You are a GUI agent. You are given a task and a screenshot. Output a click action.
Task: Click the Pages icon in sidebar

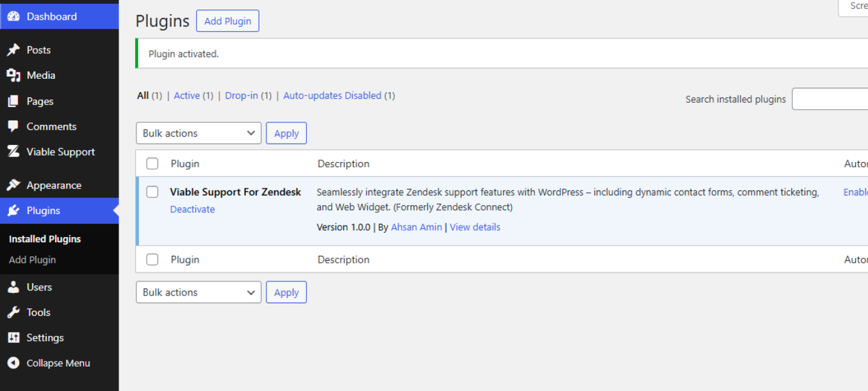point(13,101)
